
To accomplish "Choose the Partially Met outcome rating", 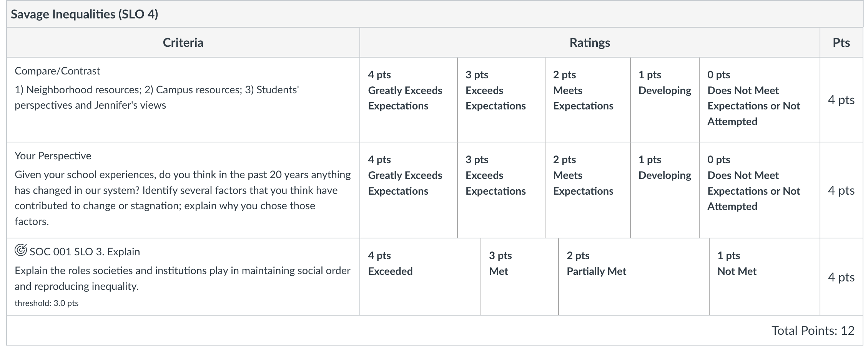I will [634, 277].
